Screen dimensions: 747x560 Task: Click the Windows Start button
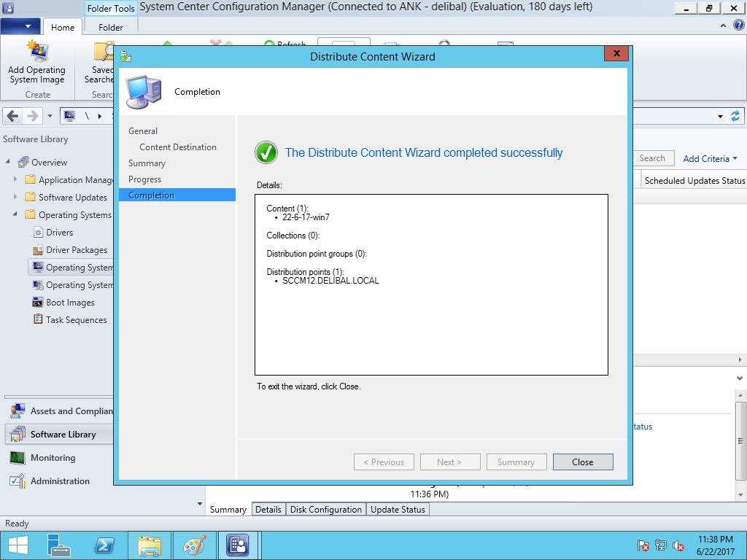pos(18,545)
